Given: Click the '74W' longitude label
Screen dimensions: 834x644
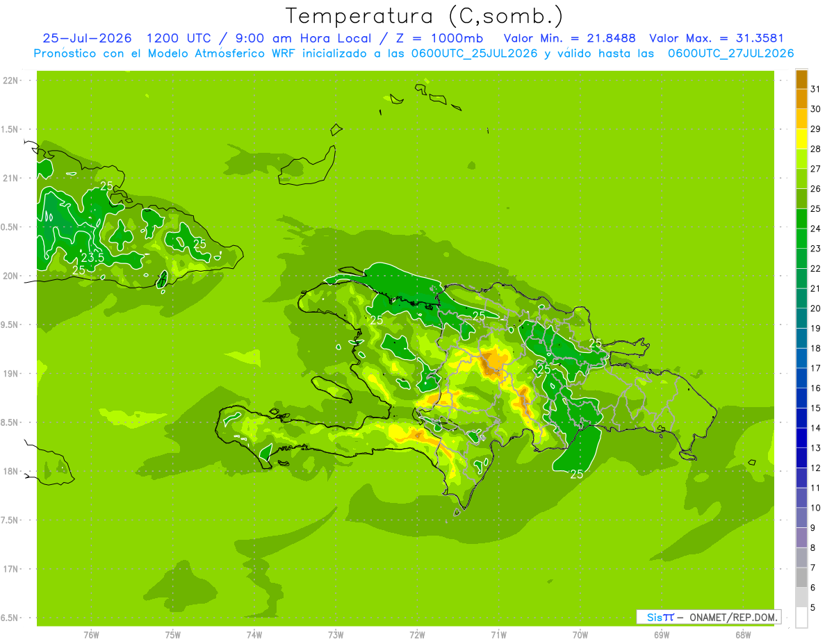Looking at the screenshot, I should [254, 636].
